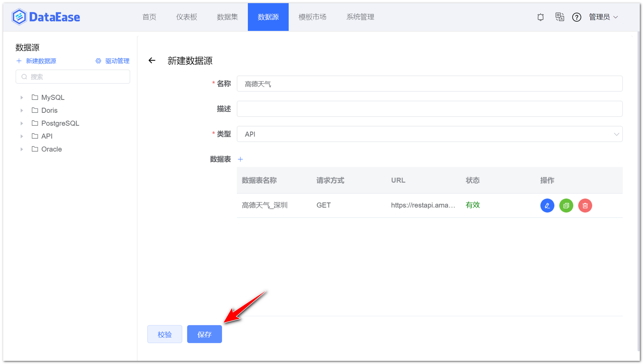Click the 校验 button
This screenshot has height=364, width=643.
[x=164, y=334]
